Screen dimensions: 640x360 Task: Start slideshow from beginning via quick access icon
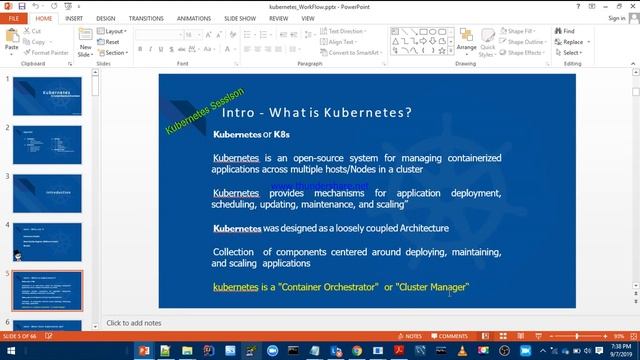click(68, 7)
